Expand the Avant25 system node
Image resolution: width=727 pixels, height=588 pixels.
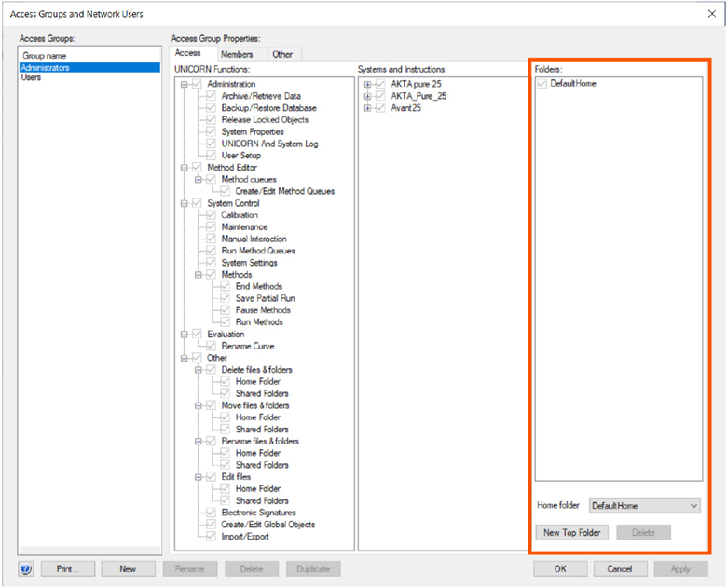(368, 108)
